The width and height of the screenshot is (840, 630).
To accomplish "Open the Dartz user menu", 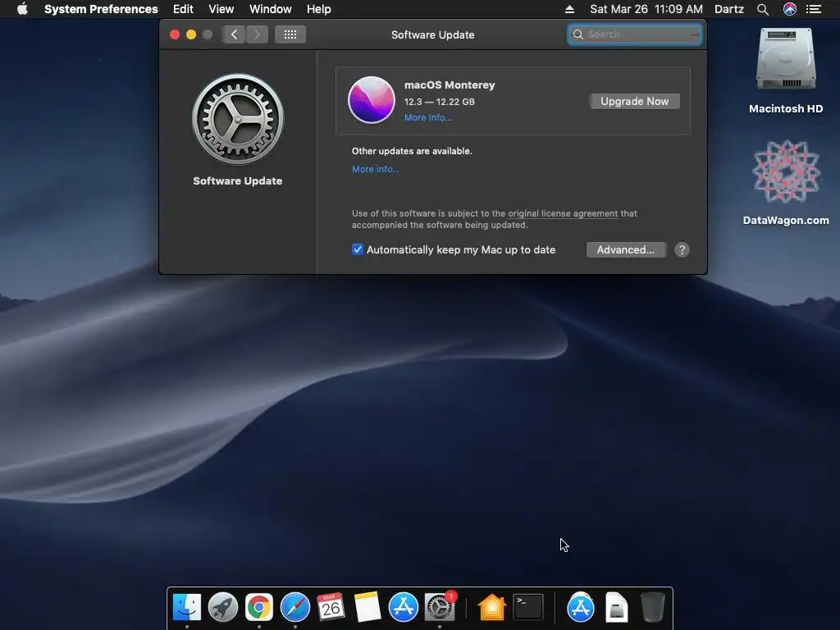I will 729,9.
